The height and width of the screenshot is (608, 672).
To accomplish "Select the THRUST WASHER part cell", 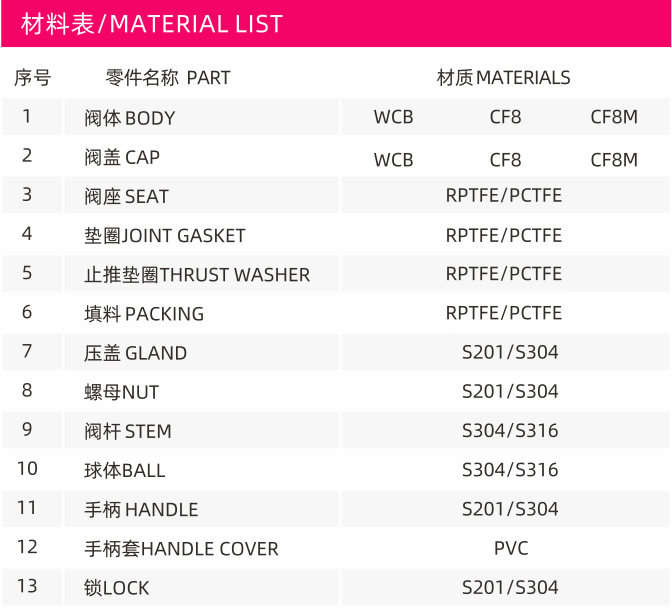I will pos(201,274).
